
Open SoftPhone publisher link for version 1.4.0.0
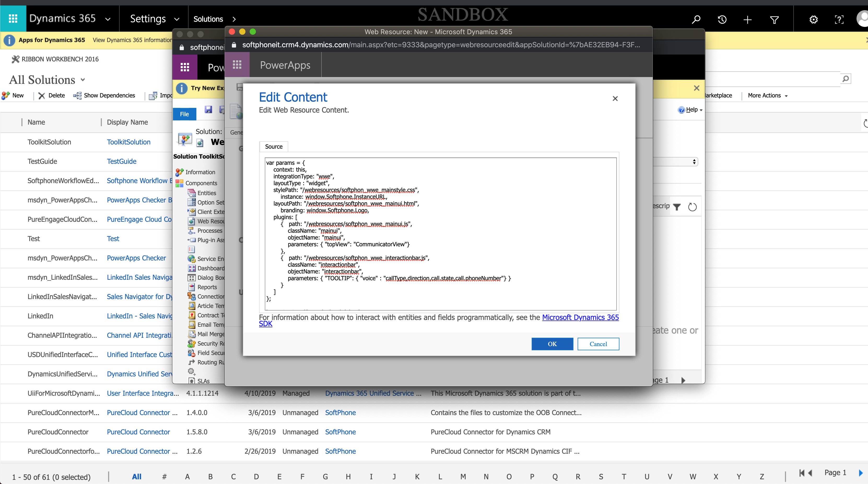(x=340, y=412)
